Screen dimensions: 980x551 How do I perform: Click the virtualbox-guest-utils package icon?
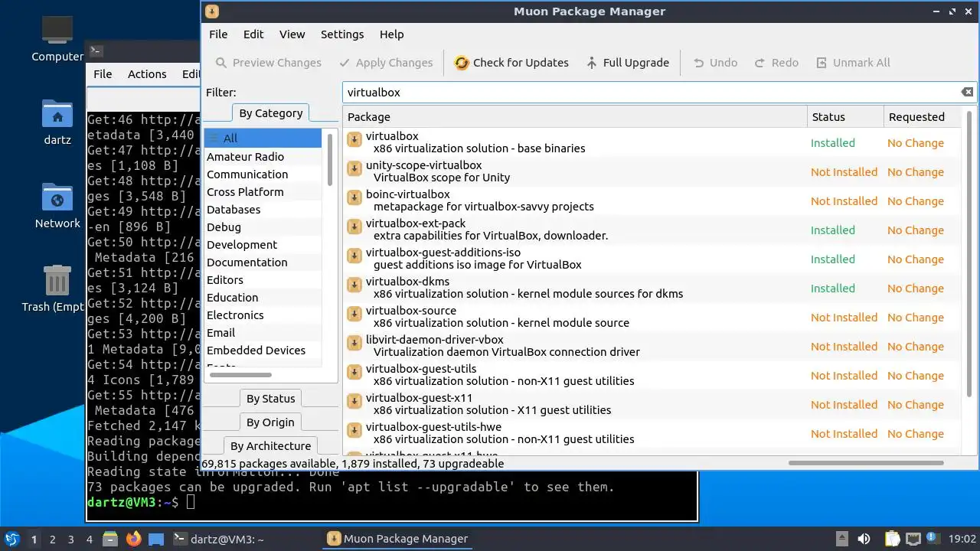tap(354, 372)
